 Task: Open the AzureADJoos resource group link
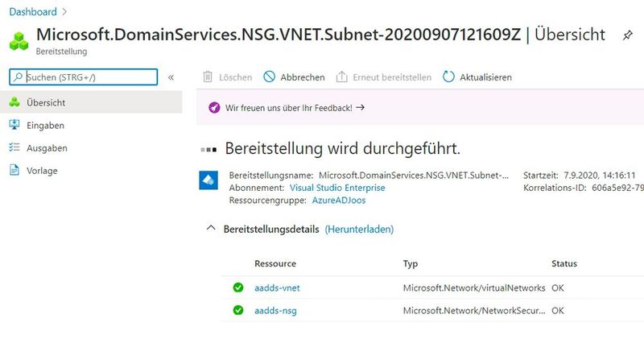(339, 200)
